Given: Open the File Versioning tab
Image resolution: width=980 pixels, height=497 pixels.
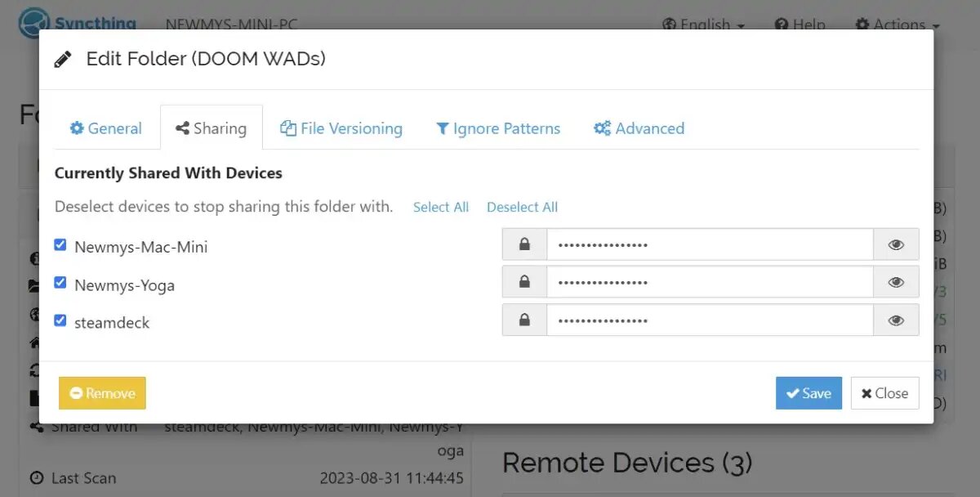Looking at the screenshot, I should (341, 128).
